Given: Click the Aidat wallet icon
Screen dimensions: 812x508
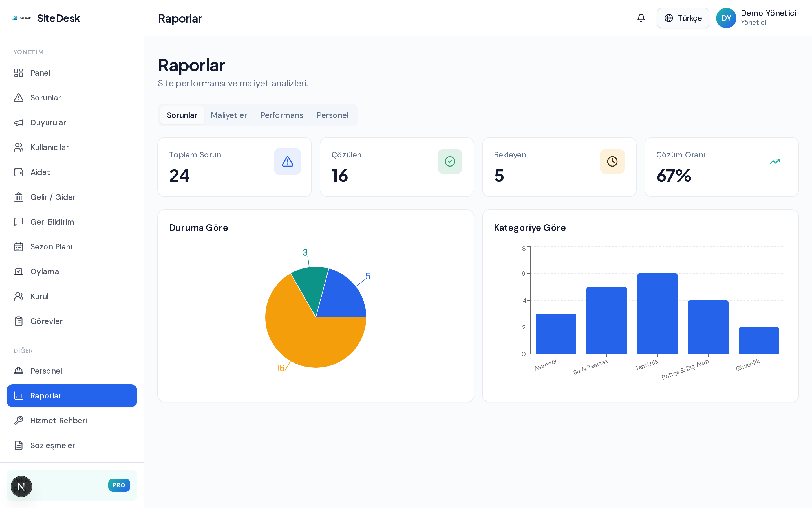Looking at the screenshot, I should click(x=18, y=172).
